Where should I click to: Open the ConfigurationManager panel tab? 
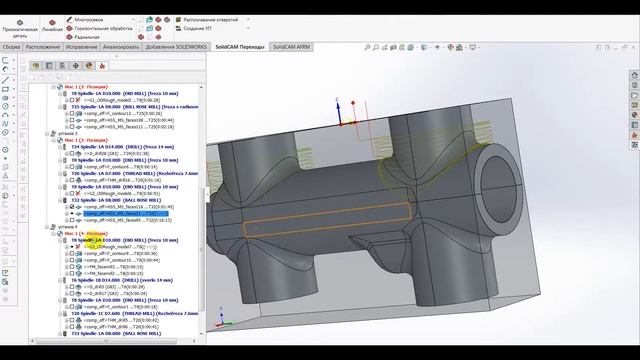point(62,66)
